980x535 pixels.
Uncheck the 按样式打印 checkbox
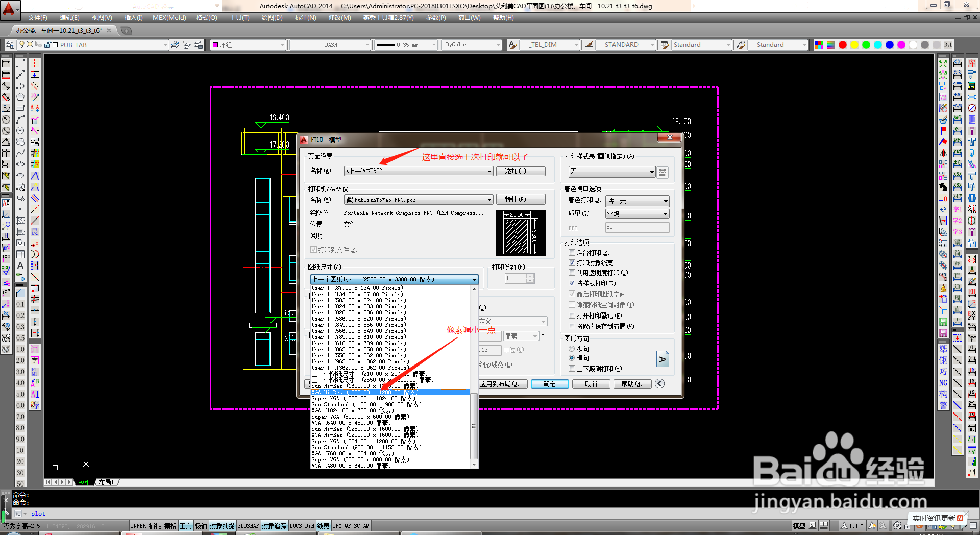point(572,283)
